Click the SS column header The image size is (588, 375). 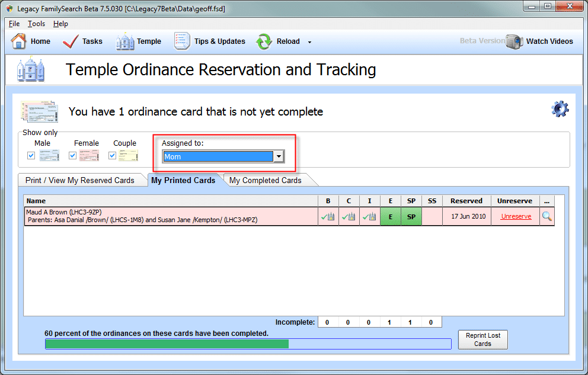tap(432, 201)
